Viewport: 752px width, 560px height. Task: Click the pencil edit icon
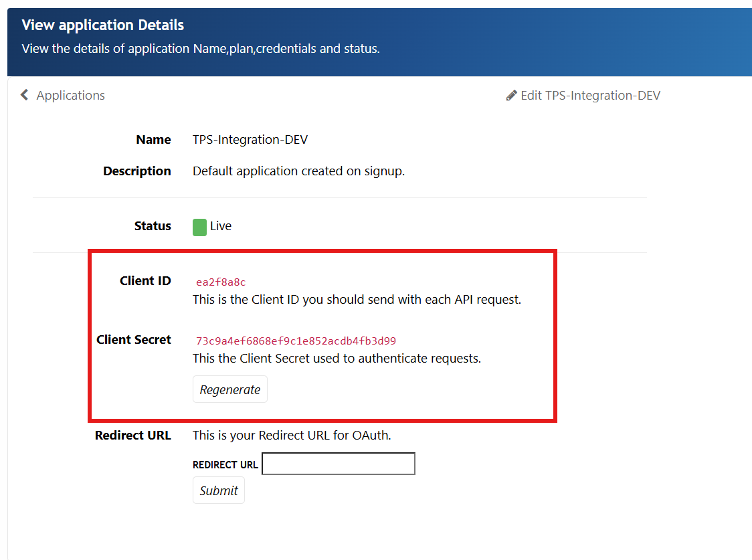pyautogui.click(x=512, y=96)
